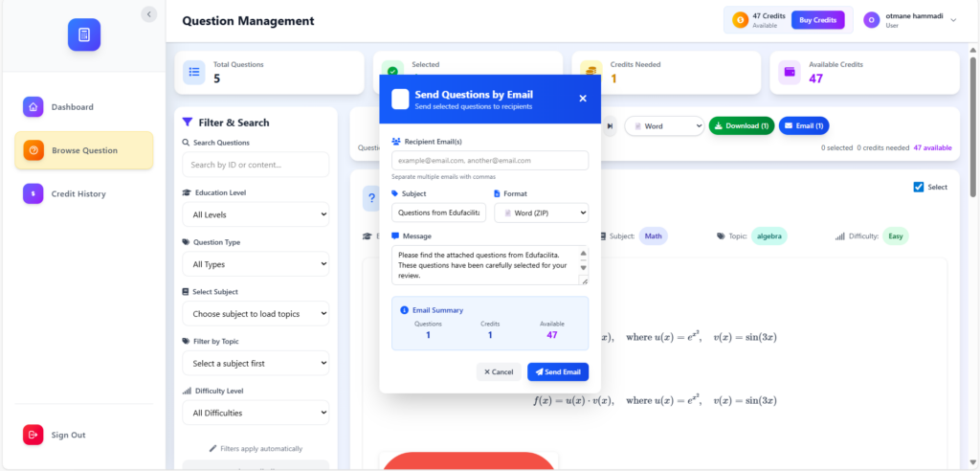Focus the Recipient Email(s) field

(490, 160)
